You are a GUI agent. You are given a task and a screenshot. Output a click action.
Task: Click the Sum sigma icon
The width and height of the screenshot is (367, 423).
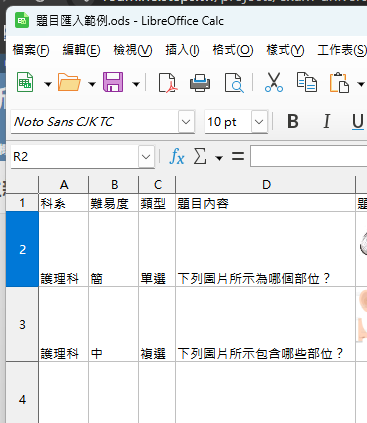pos(200,156)
